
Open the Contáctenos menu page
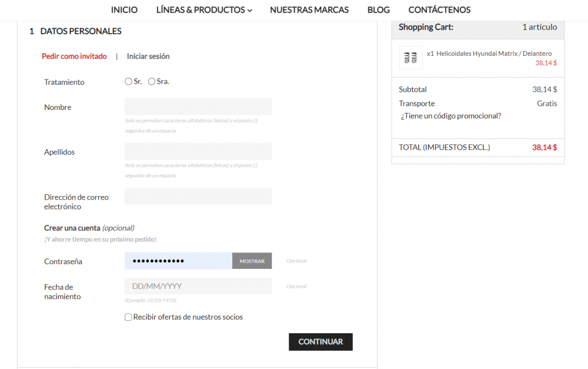click(439, 9)
